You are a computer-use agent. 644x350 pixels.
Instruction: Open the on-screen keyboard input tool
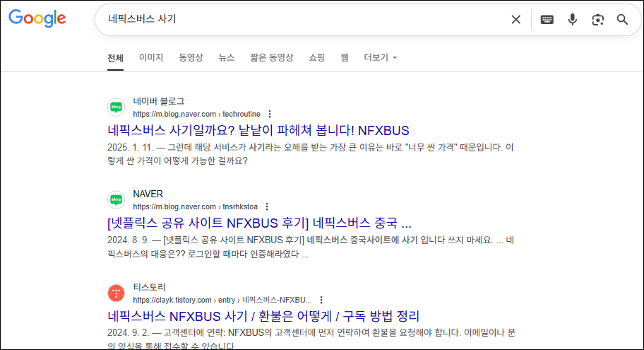pos(547,19)
